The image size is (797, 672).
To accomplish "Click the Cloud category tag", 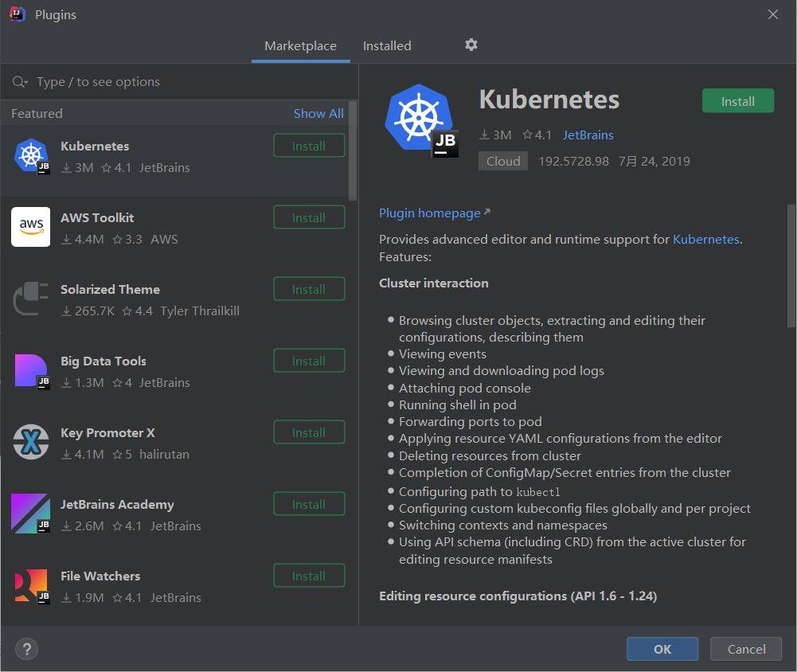I will [x=503, y=161].
